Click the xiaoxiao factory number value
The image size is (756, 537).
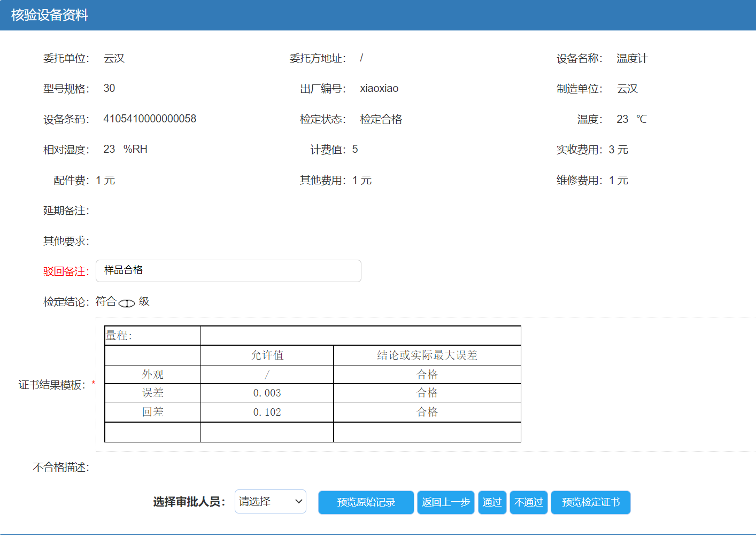379,88
